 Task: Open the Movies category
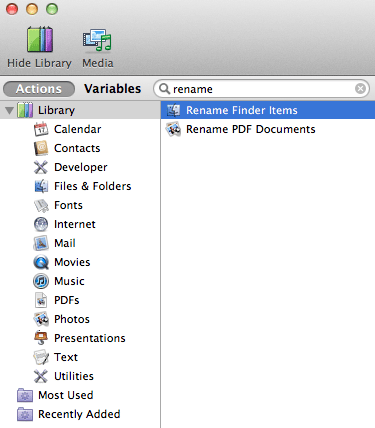click(62, 262)
